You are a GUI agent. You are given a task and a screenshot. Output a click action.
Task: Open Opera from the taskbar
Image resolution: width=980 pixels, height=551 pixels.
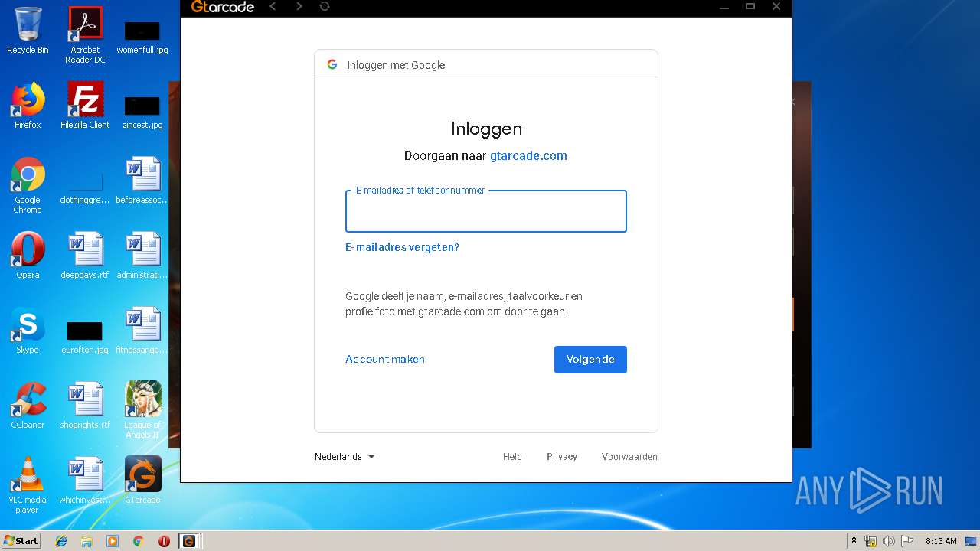(164, 541)
